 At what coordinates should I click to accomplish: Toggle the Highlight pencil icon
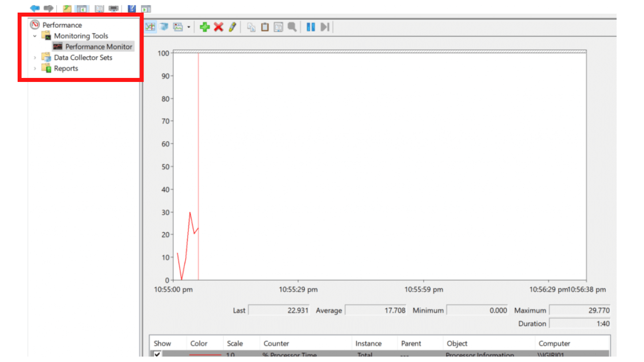pos(232,27)
